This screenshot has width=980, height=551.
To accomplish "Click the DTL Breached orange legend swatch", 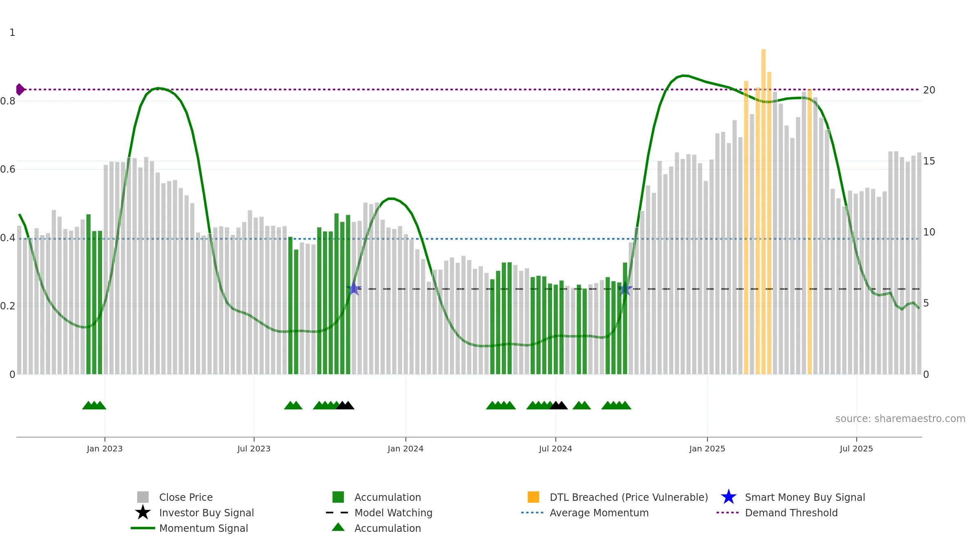I will pyautogui.click(x=533, y=497).
